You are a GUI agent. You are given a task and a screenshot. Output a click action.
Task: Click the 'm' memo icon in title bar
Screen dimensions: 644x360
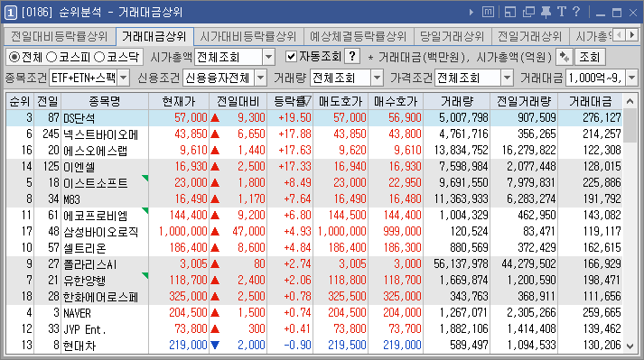click(x=488, y=13)
